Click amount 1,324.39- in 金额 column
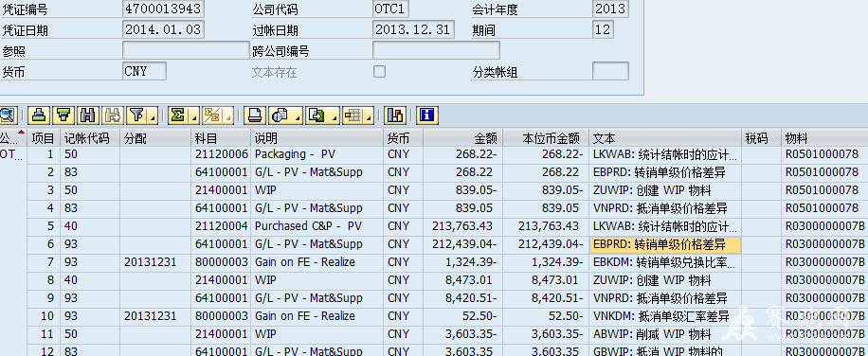The image size is (868, 356). [462, 262]
